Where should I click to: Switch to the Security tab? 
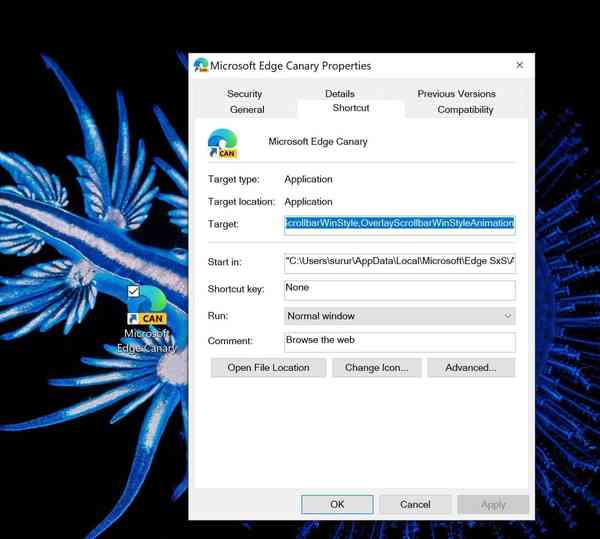[x=245, y=94]
